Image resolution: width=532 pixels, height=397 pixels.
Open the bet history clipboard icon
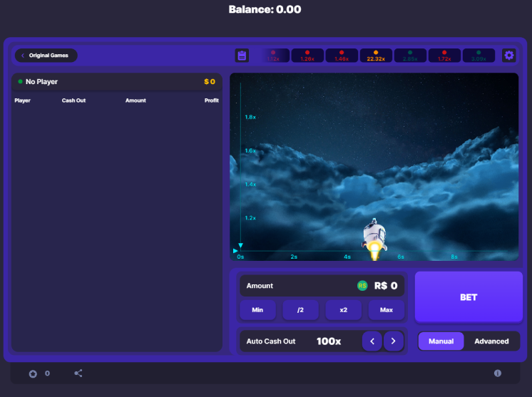pos(242,56)
